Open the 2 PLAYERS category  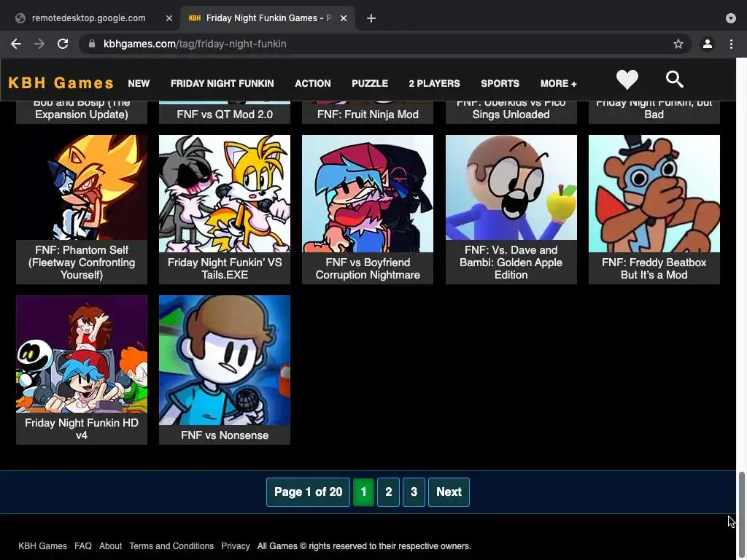click(434, 83)
